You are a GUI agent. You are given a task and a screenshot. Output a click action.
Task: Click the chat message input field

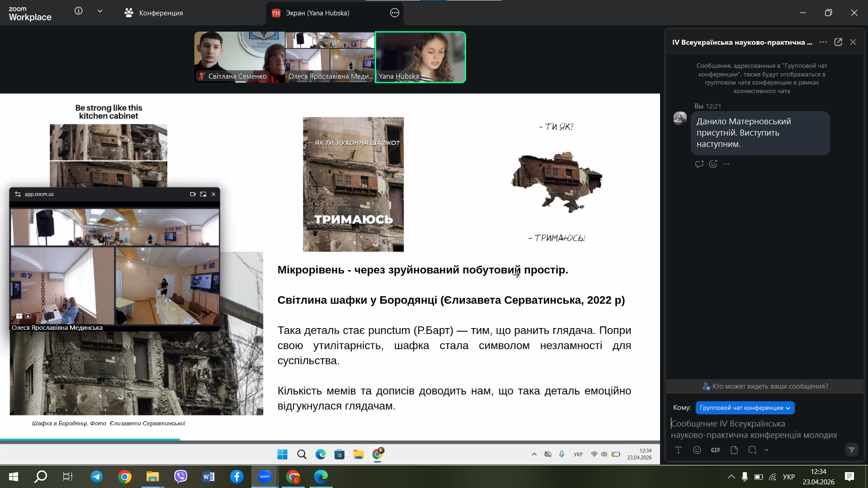(x=754, y=429)
